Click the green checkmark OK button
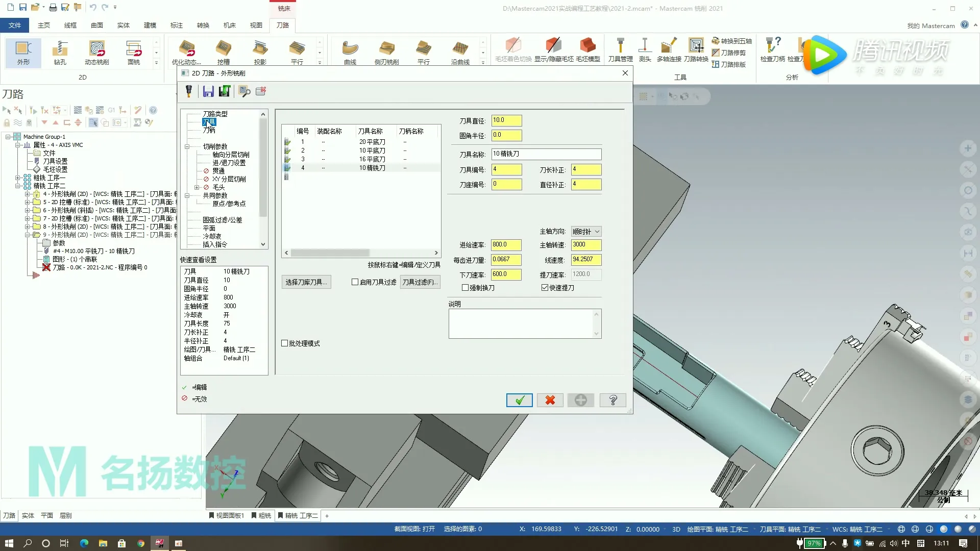Screen dimensions: 980x551 pos(519,400)
